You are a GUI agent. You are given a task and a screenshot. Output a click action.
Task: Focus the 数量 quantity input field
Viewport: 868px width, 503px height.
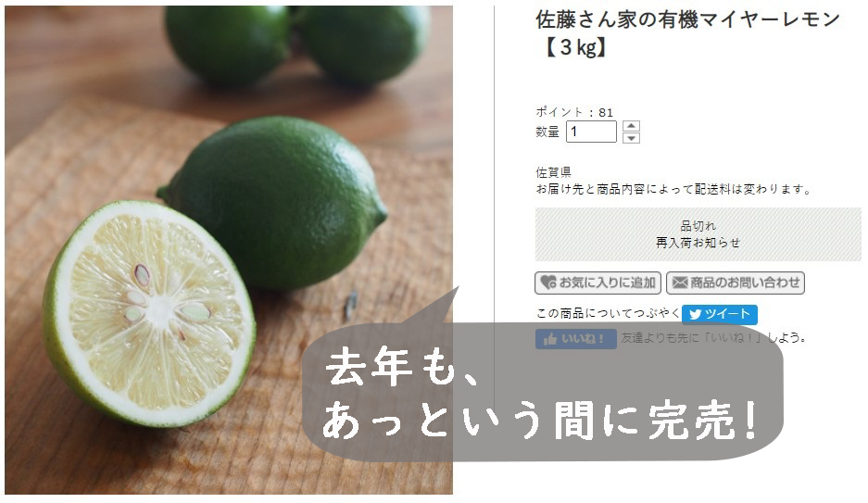click(591, 132)
